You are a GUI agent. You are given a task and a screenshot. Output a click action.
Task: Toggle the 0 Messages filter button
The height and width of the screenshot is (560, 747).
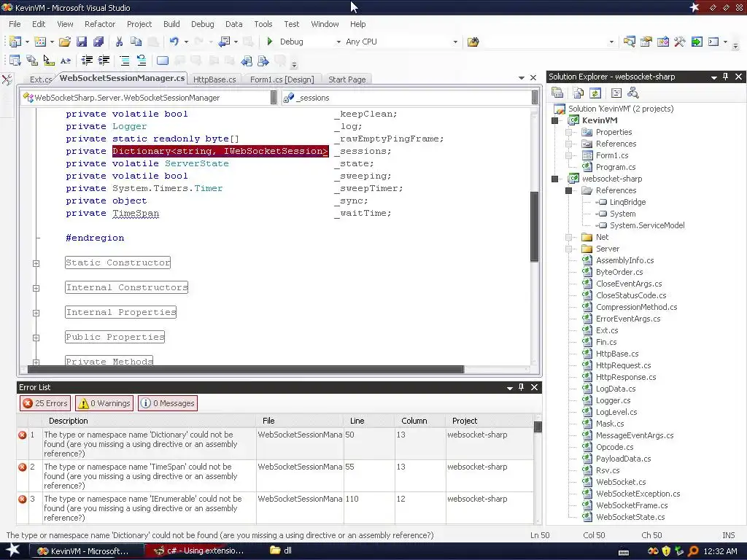pyautogui.click(x=168, y=403)
